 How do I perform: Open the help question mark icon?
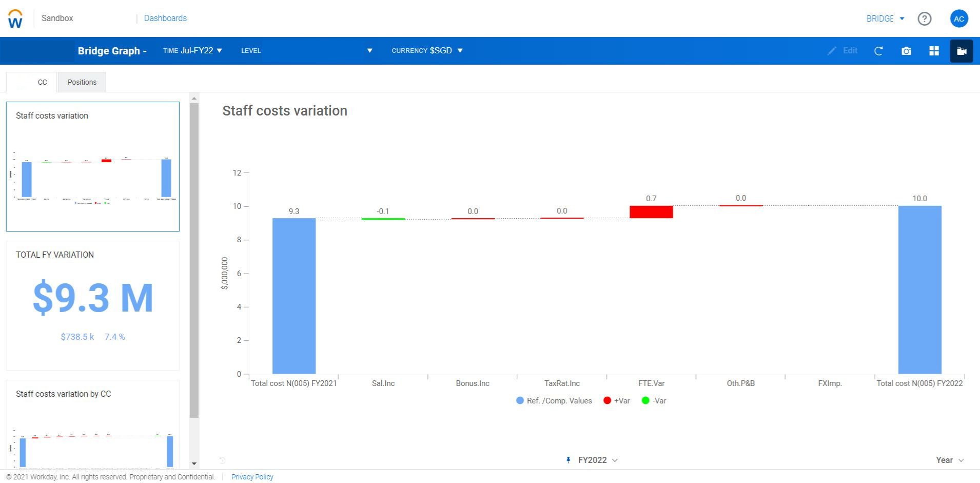pyautogui.click(x=924, y=18)
